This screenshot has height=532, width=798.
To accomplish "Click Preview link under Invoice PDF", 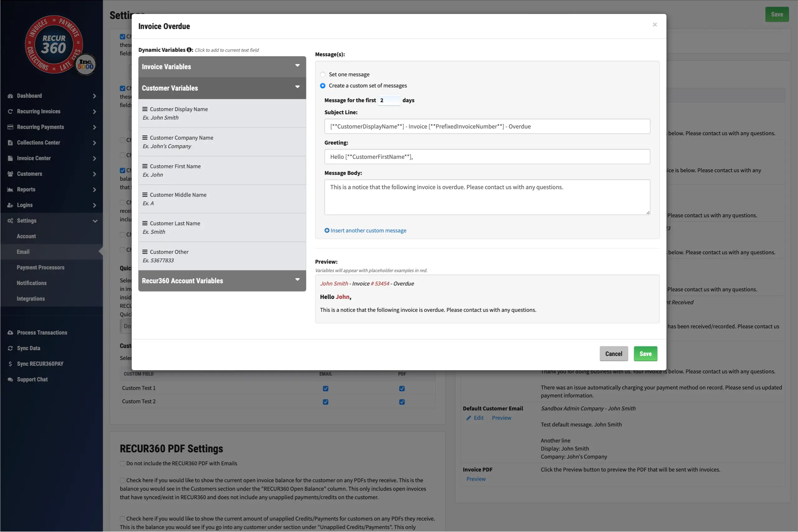I will pyautogui.click(x=476, y=479).
